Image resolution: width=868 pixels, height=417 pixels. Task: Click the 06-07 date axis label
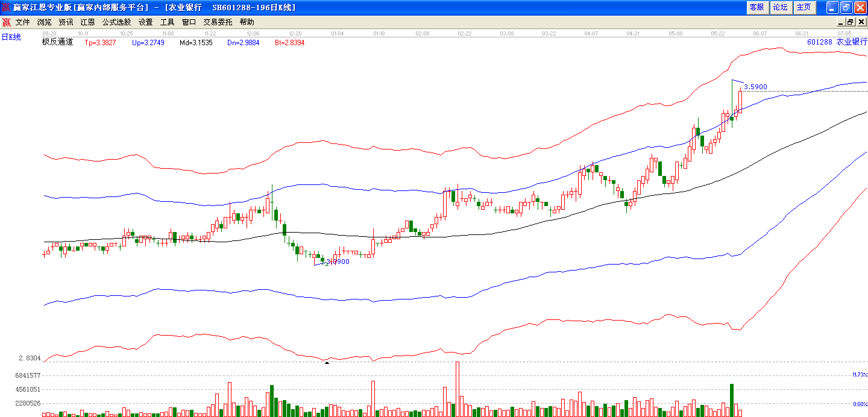[x=760, y=34]
